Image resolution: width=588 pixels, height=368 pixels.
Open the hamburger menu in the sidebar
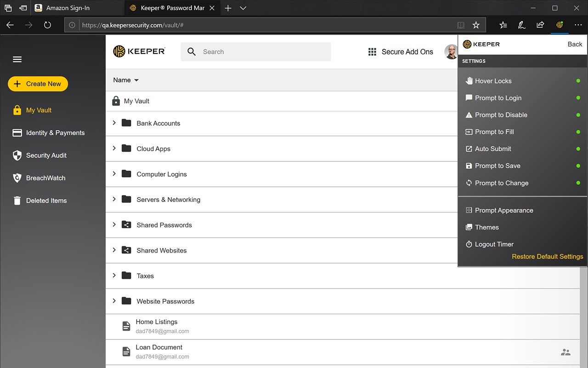17,59
